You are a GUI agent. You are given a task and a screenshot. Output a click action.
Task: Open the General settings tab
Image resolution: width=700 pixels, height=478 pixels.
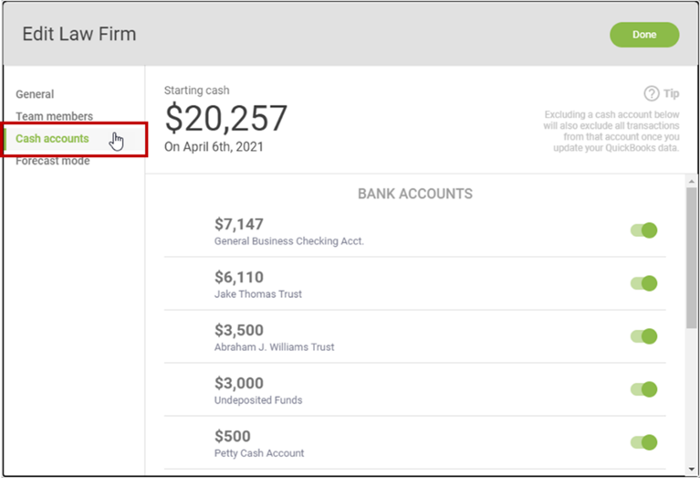(x=35, y=94)
